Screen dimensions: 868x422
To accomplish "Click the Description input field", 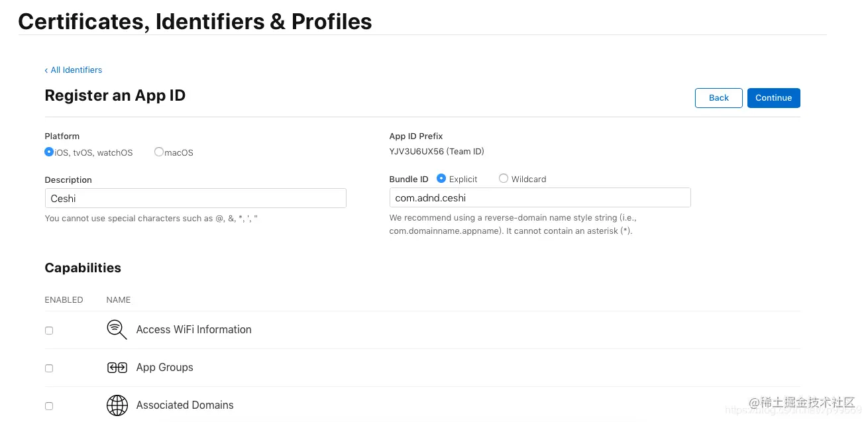I will pyautogui.click(x=195, y=198).
